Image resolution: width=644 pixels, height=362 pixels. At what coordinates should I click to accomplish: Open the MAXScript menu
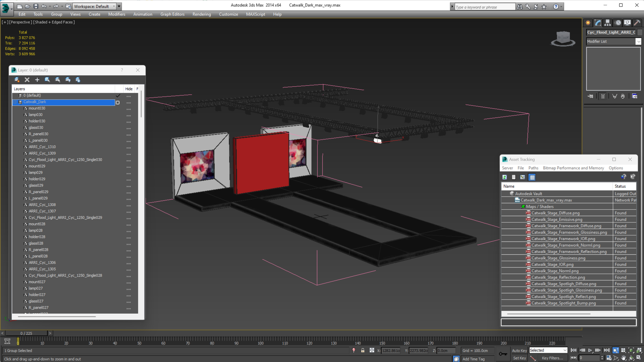click(255, 14)
